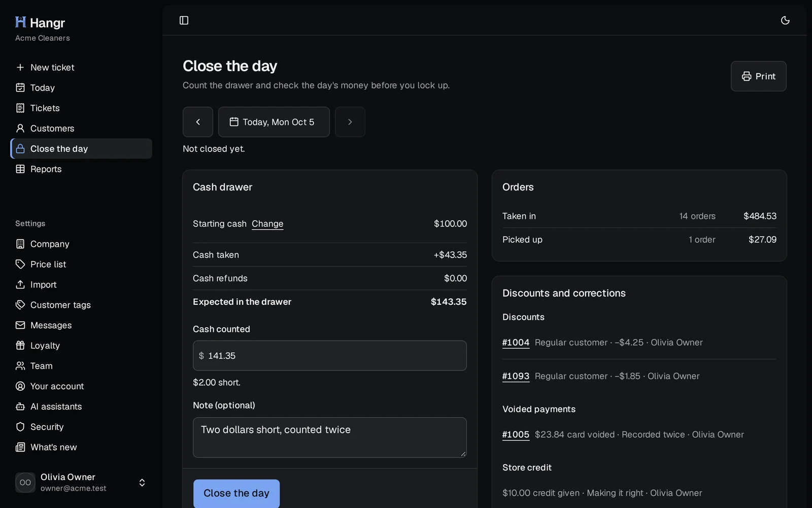This screenshot has height=508, width=812.
Task: Click the building icon beside Company
Action: (20, 244)
